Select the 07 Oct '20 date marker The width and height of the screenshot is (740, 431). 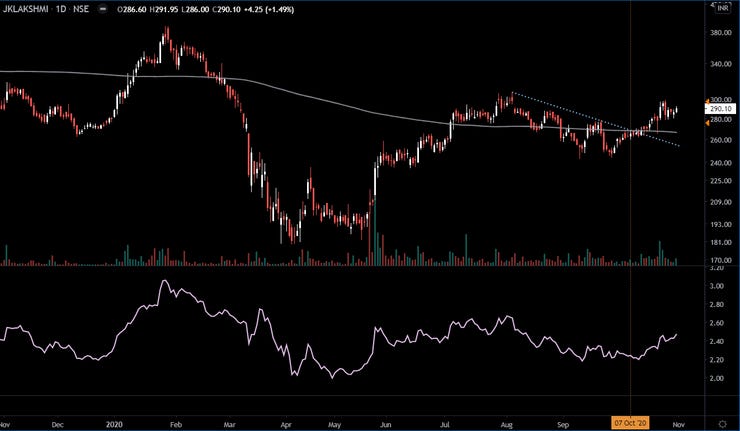pyautogui.click(x=630, y=423)
